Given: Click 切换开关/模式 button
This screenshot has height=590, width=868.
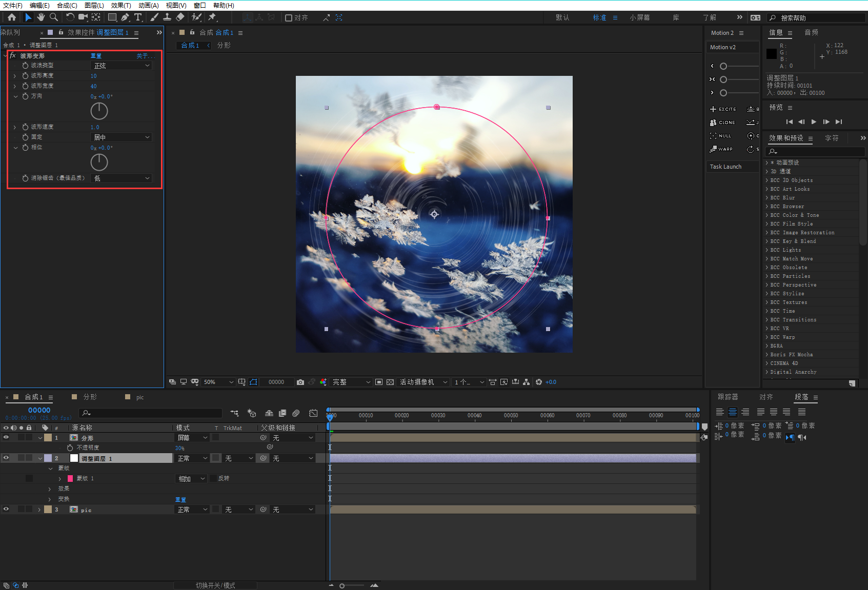Looking at the screenshot, I should (215, 585).
